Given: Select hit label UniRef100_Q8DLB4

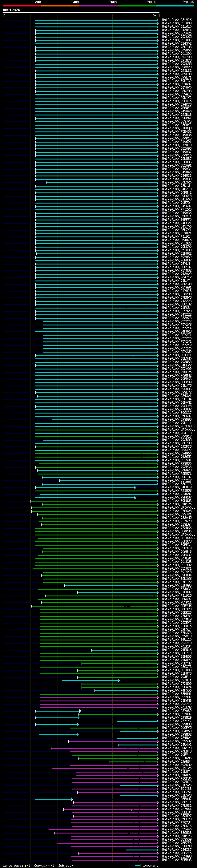Looking at the screenshot, I should click(177, 812).
